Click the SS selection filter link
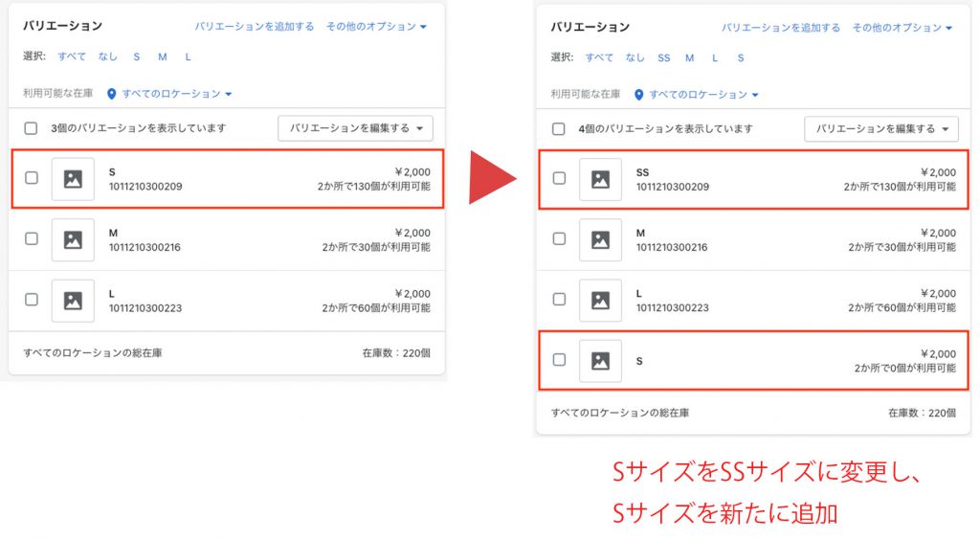Viewport: 980px width, 540px height. 664,57
